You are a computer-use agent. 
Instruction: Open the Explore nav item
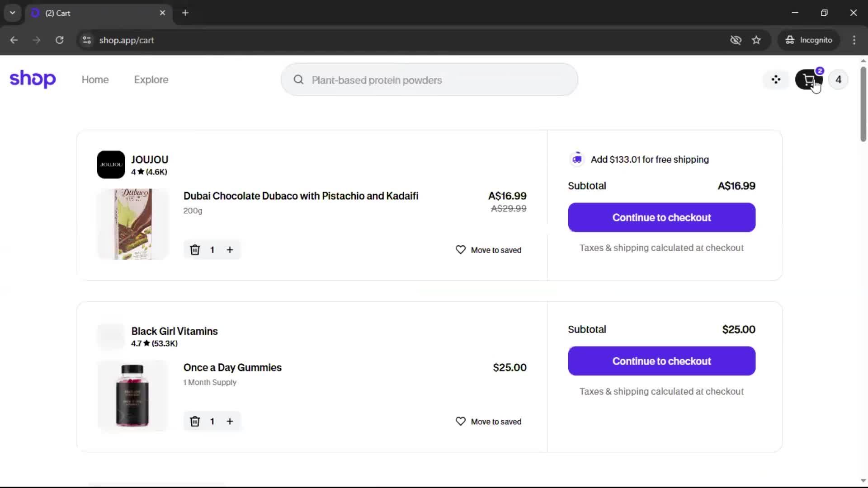pos(151,80)
